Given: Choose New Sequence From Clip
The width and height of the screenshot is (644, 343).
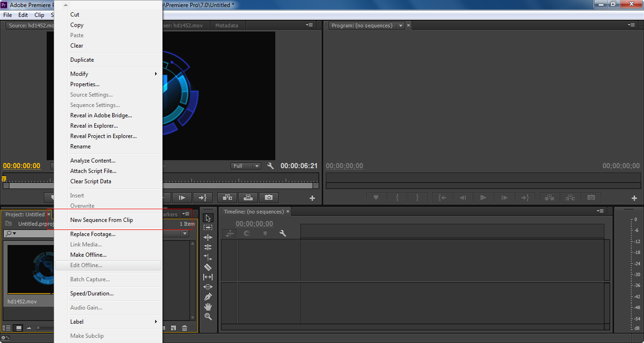Looking at the screenshot, I should tap(108, 220).
